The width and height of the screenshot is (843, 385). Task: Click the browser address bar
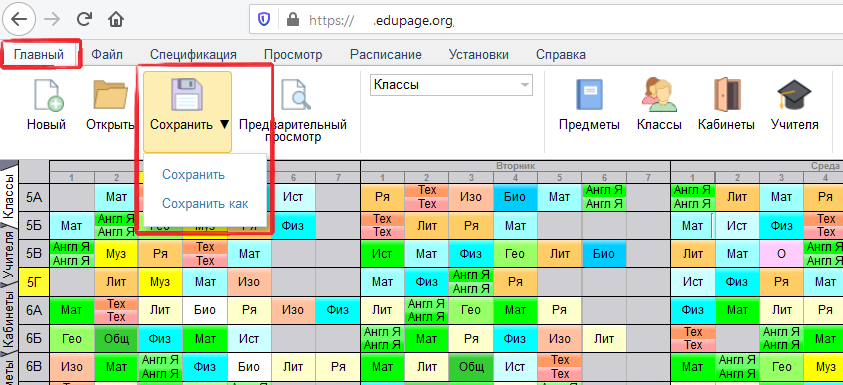[x=546, y=20]
